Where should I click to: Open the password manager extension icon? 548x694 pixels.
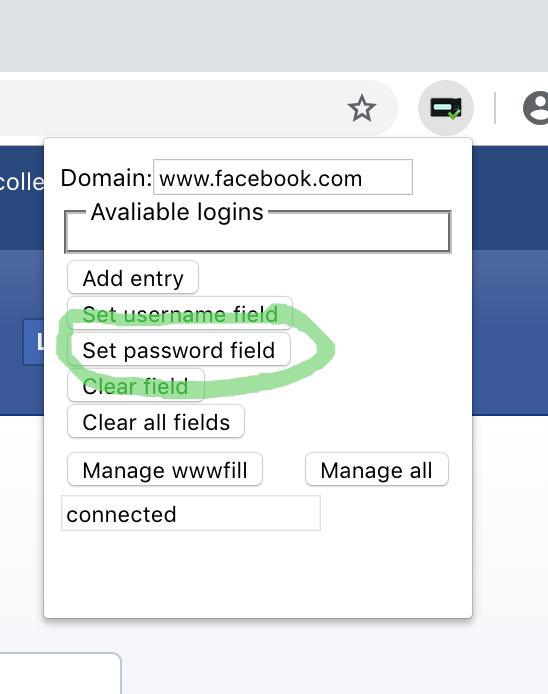click(x=446, y=108)
